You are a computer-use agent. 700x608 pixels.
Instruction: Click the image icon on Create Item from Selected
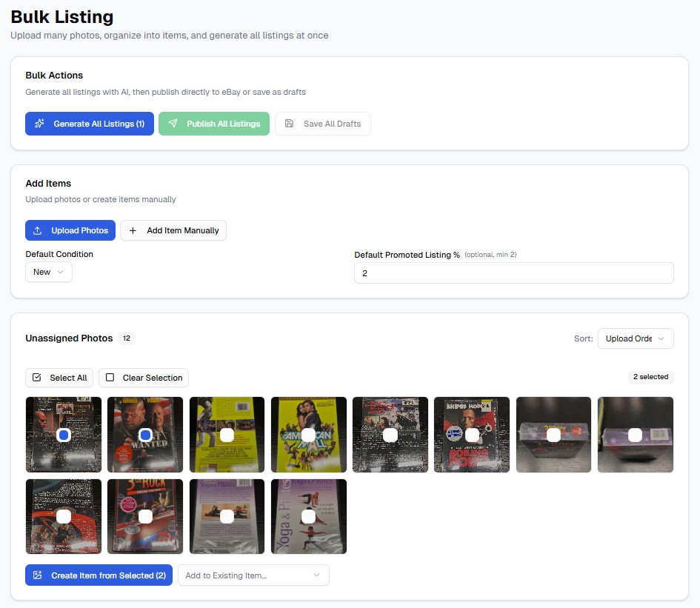(x=38, y=575)
